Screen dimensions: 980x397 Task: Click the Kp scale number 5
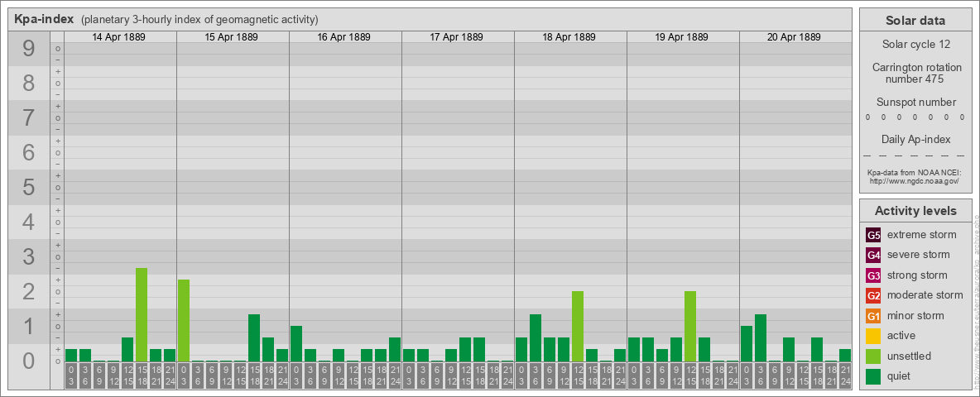point(29,187)
